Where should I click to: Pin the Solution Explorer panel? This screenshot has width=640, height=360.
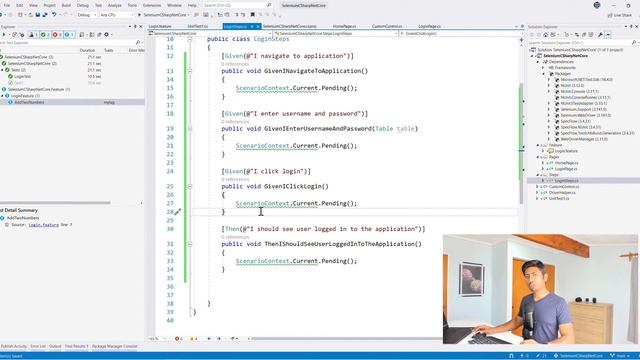[x=631, y=27]
